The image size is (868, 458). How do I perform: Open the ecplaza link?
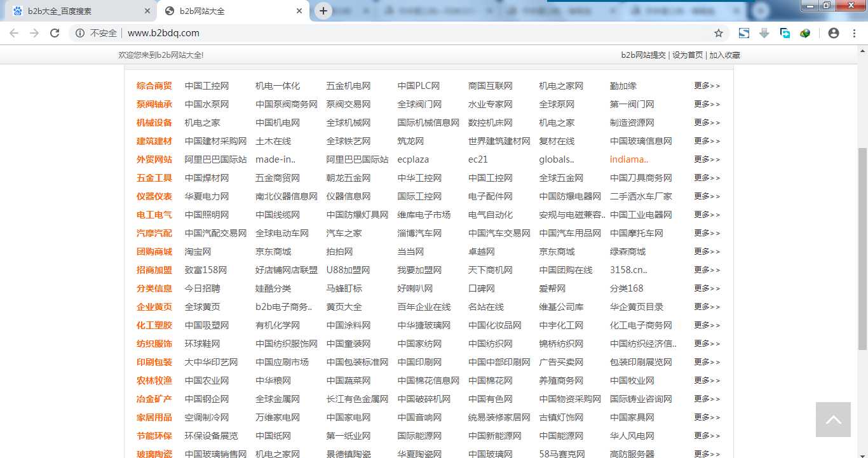[x=413, y=159]
